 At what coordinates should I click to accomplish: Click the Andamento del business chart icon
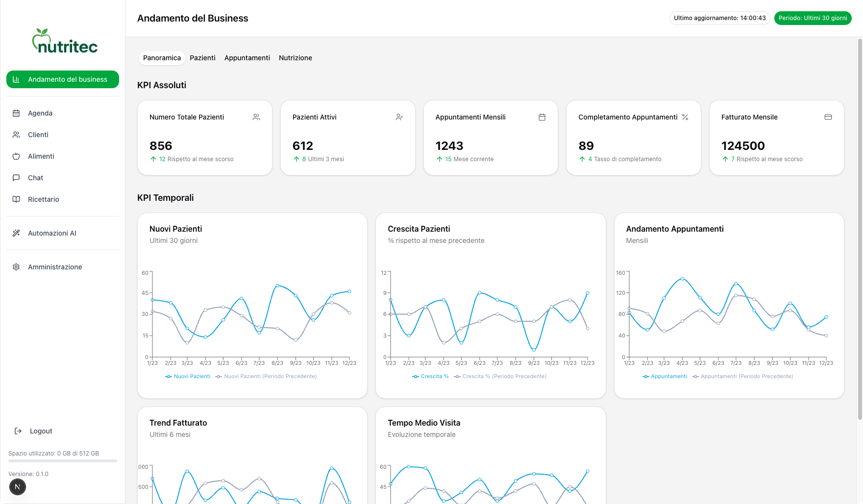point(16,79)
